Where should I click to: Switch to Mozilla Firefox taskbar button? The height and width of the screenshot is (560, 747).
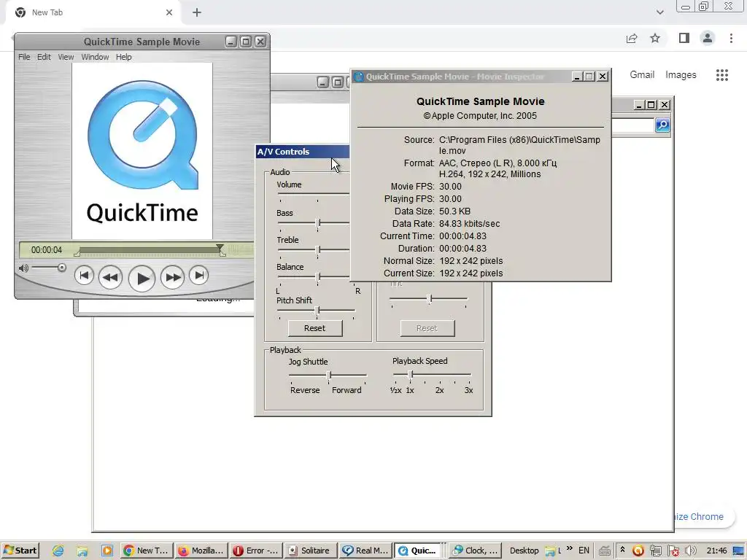tap(201, 551)
